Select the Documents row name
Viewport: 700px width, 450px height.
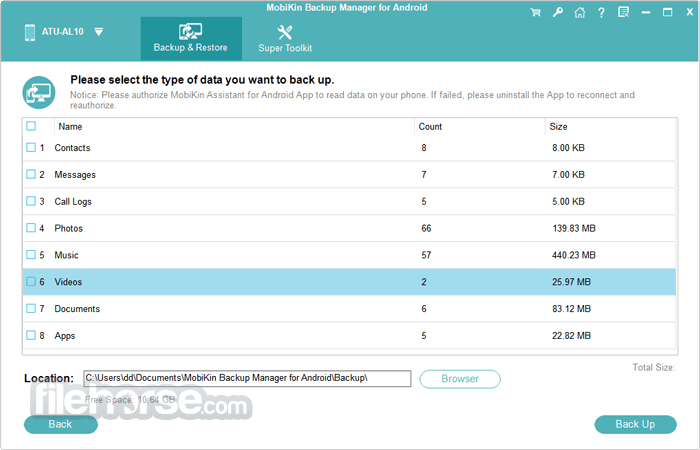click(77, 309)
